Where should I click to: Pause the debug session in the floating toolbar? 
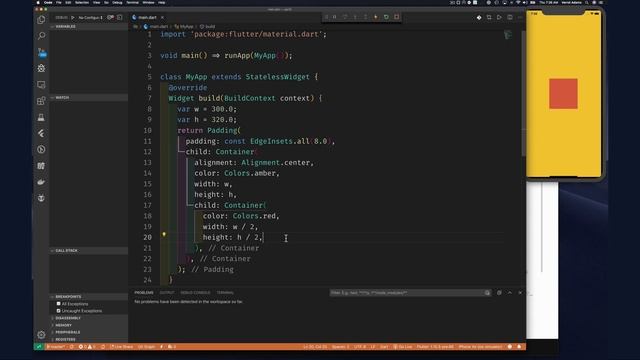pyautogui.click(x=334, y=17)
